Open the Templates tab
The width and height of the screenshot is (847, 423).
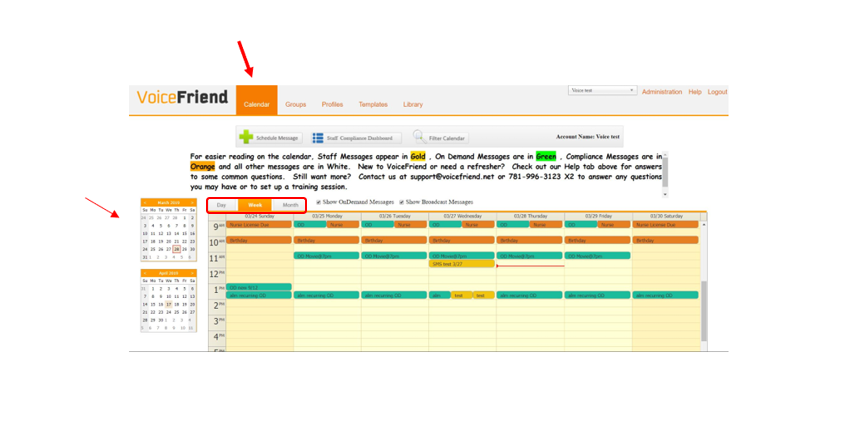[x=373, y=104]
